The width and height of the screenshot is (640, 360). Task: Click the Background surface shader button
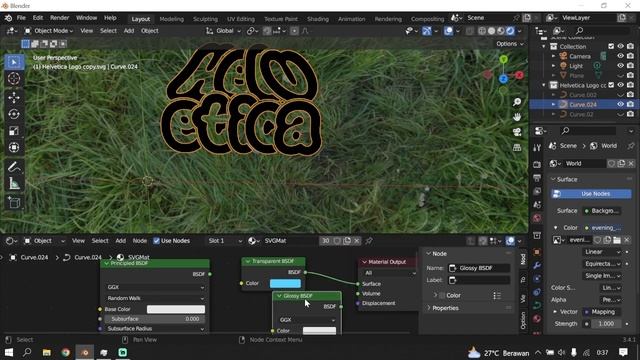[602, 211]
